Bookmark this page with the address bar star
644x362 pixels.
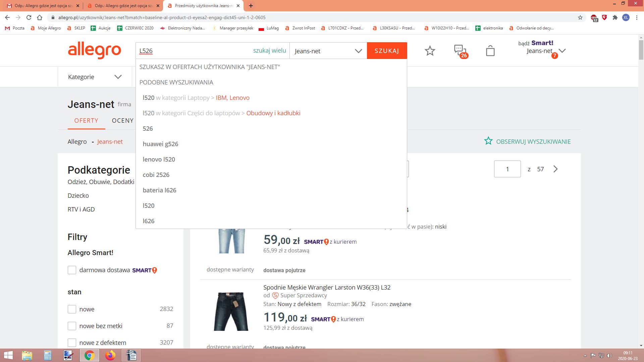tap(580, 17)
